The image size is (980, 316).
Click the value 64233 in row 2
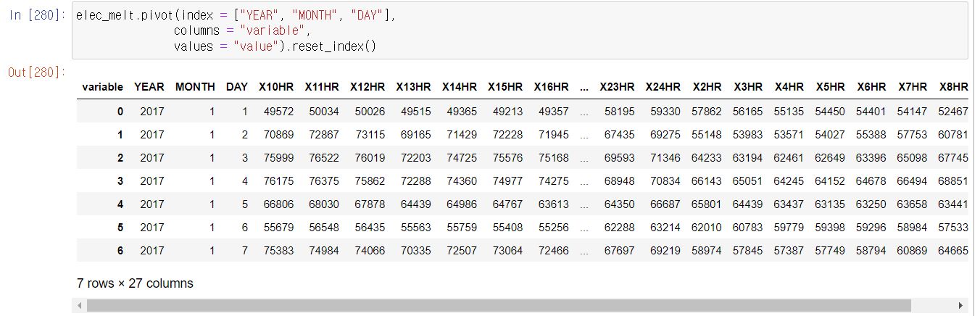click(x=707, y=157)
